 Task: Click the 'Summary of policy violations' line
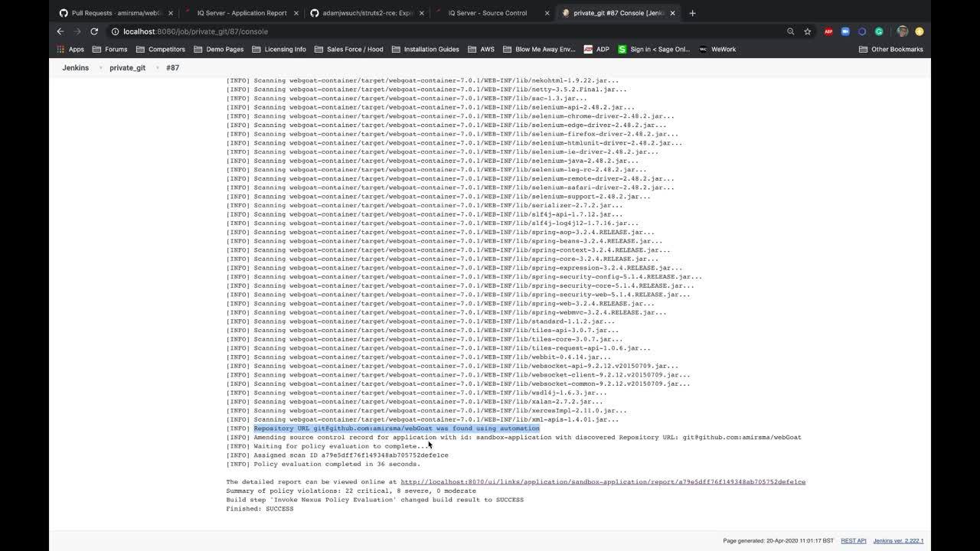[351, 491]
